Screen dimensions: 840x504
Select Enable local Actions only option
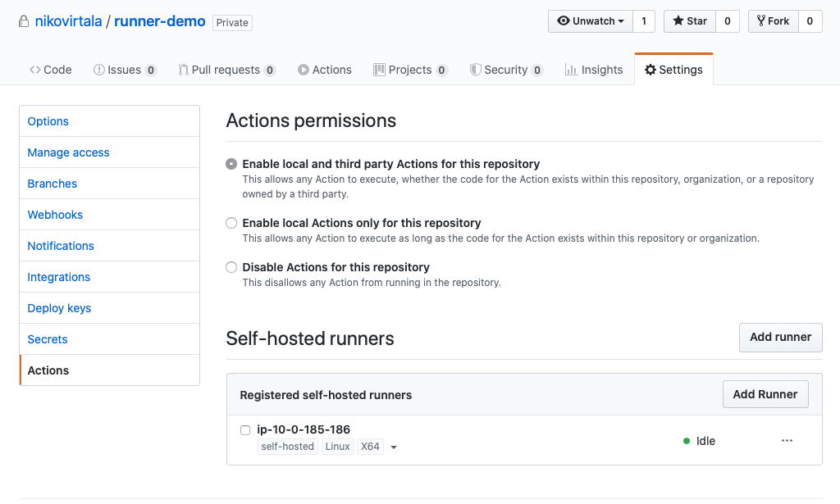click(x=231, y=223)
